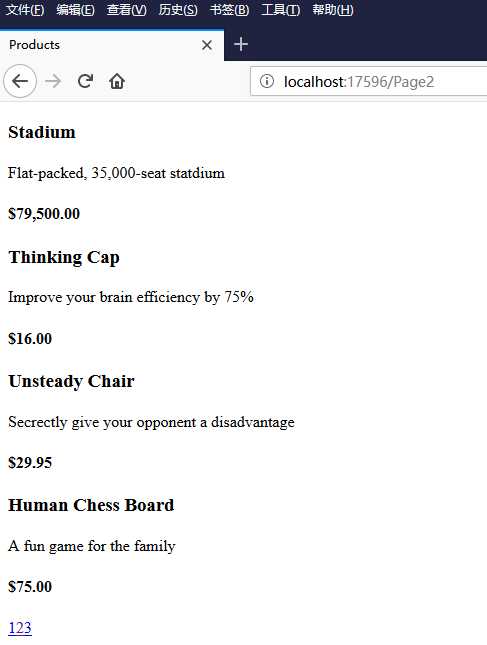Follow the 123 pagination link
Screen dimensions: 487x645
(20, 628)
